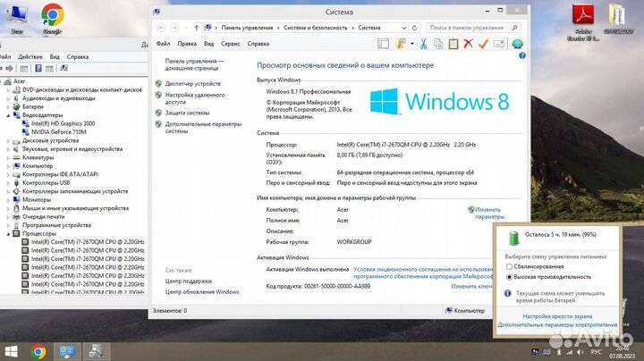This screenshot has height=361, width=644.
Task: Select the Сбалансированная power plan
Action: click(x=509, y=266)
